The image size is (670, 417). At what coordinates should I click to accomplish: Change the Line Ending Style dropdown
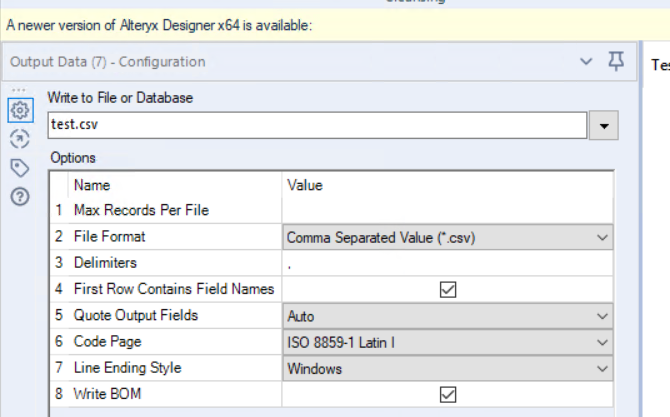(x=447, y=368)
